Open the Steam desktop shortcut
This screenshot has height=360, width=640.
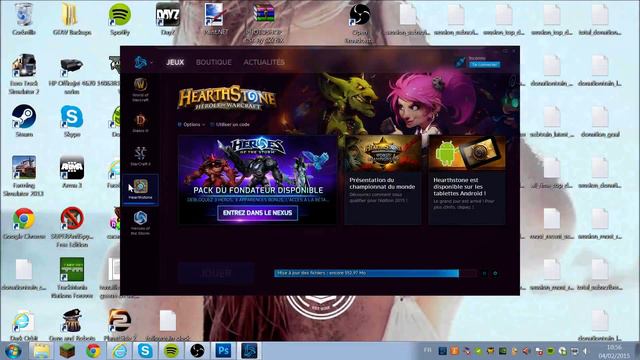coord(24,121)
